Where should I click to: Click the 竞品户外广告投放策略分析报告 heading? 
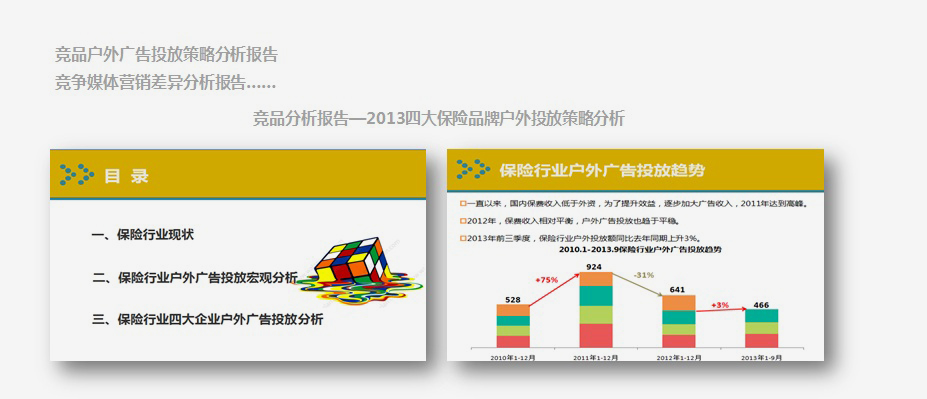point(166,55)
